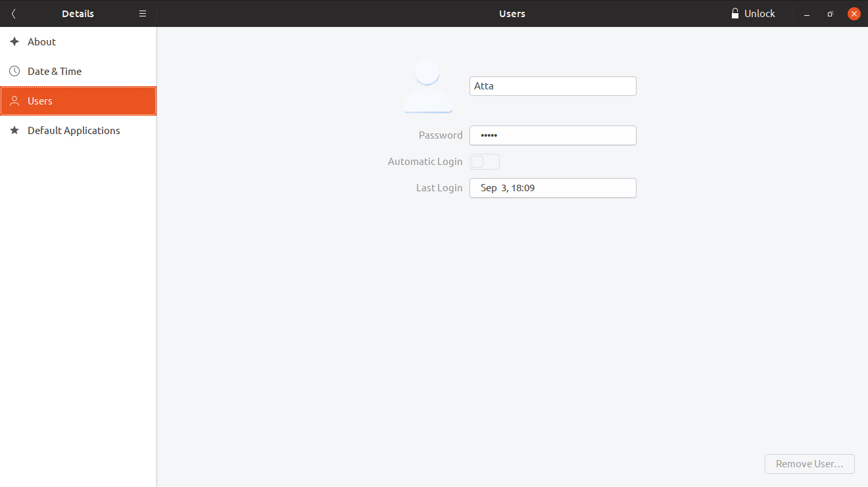Click the Unlock button

pos(754,13)
